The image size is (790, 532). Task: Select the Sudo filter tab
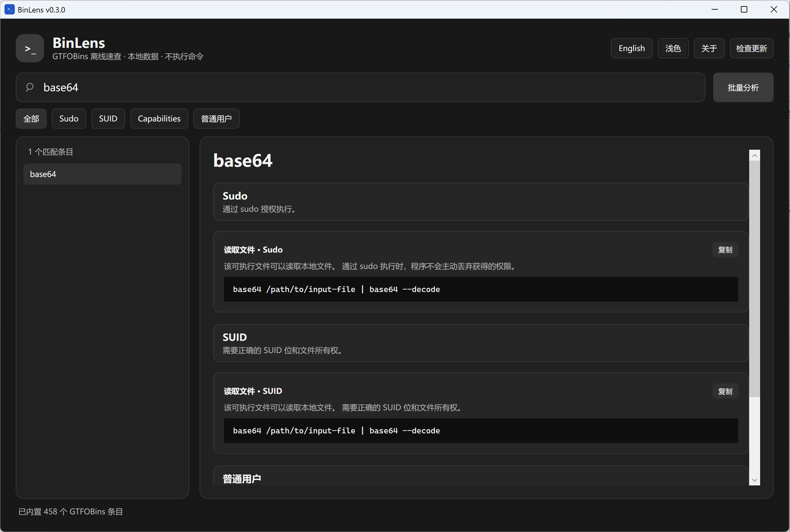coord(69,119)
